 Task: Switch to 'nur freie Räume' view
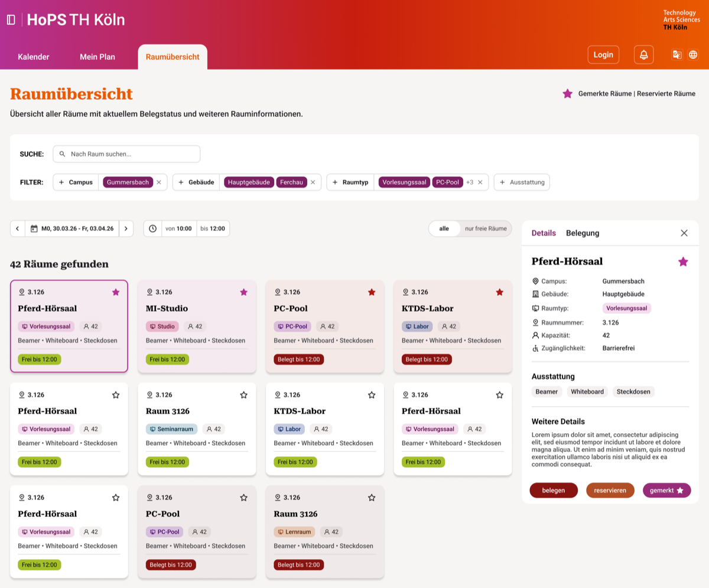click(x=486, y=228)
